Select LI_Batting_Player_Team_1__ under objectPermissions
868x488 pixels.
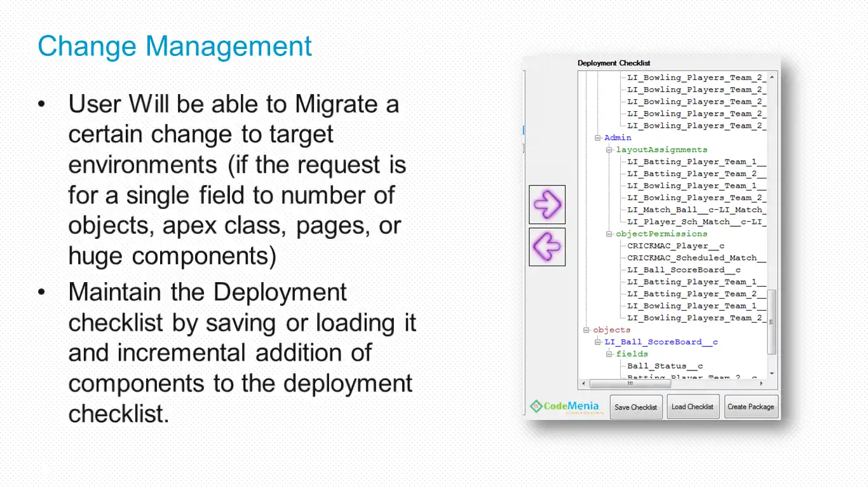(x=696, y=282)
